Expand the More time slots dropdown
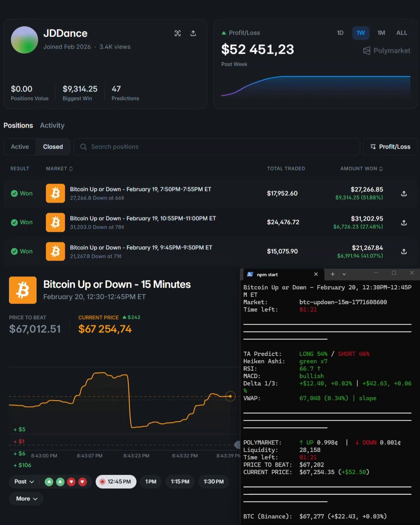 coord(26,499)
